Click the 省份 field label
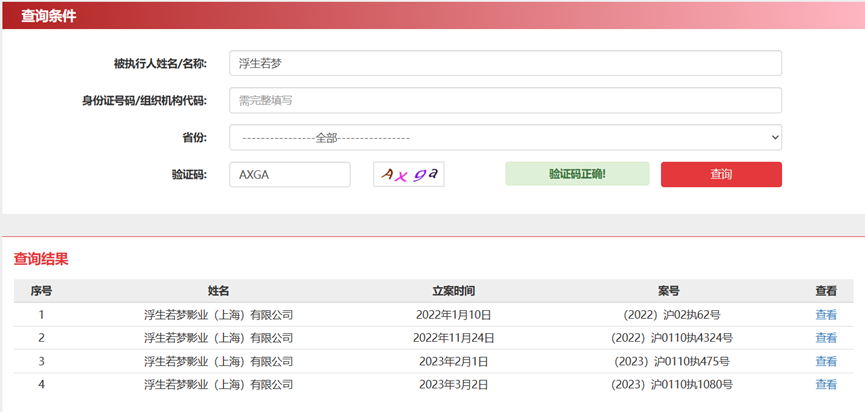This screenshot has width=865, height=412. tap(195, 137)
